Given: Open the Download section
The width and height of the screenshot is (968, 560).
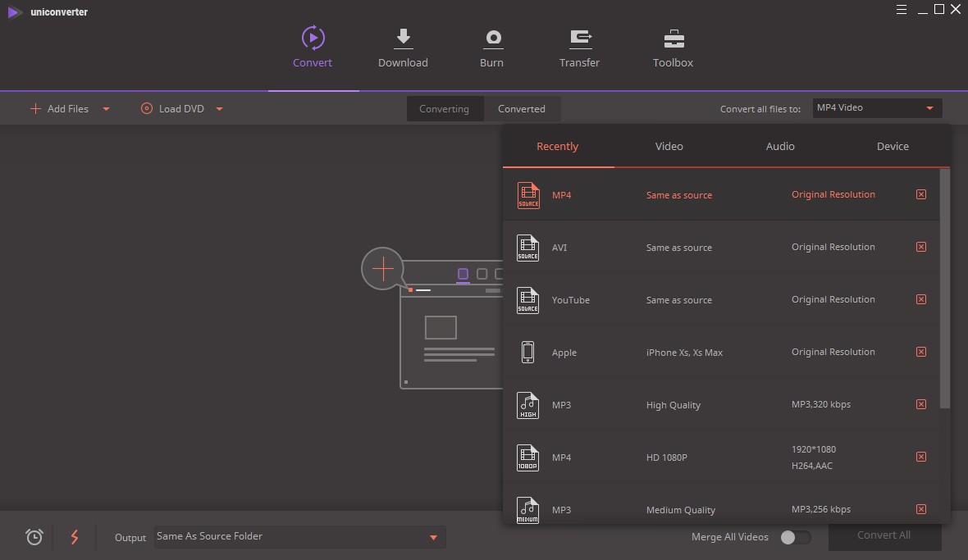Looking at the screenshot, I should tap(403, 47).
